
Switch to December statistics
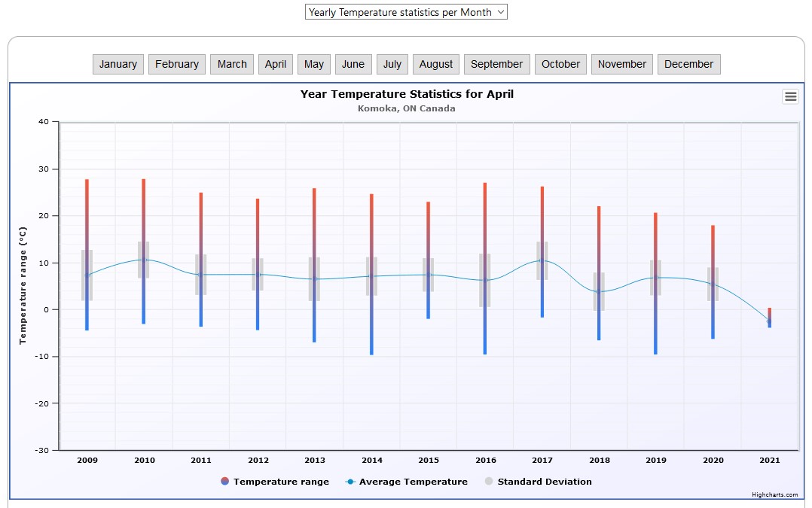688,64
